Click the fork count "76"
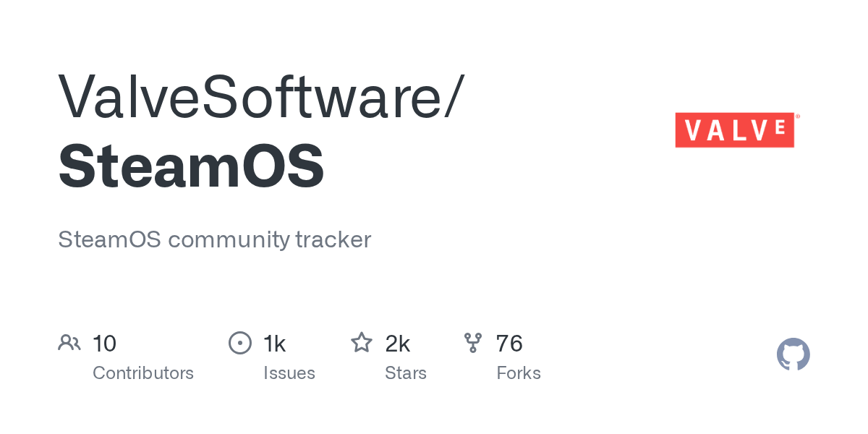The image size is (868, 434). [x=509, y=344]
